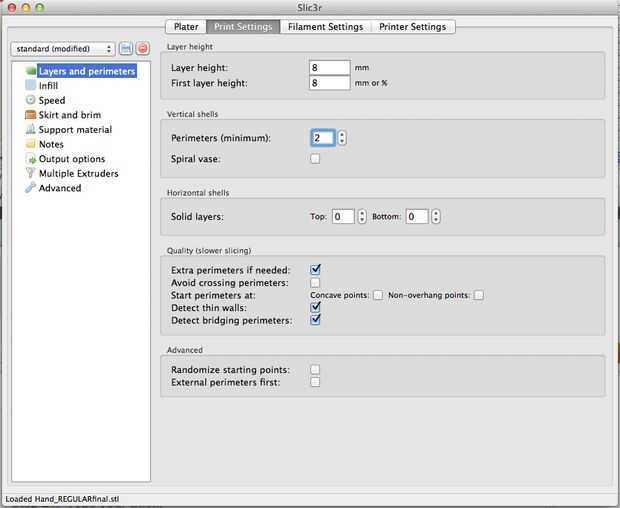
Task: Open the Speed settings page
Action: point(52,100)
